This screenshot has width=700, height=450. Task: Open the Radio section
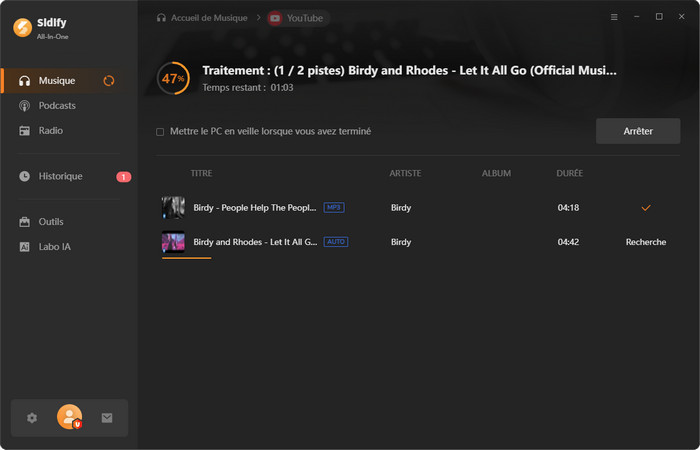(x=50, y=131)
